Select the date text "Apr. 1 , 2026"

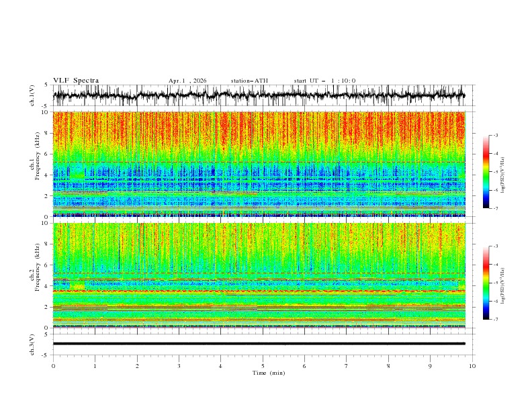[x=187, y=81]
